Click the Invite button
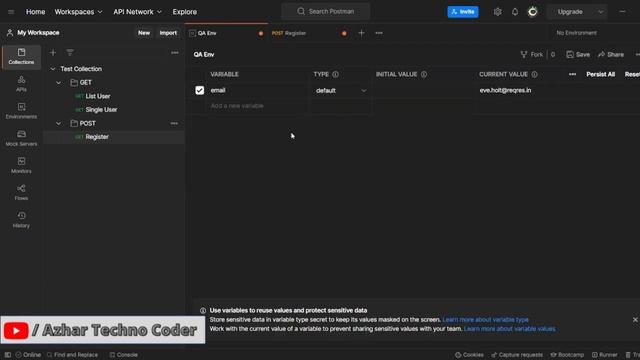This screenshot has height=360, width=640. pos(463,12)
